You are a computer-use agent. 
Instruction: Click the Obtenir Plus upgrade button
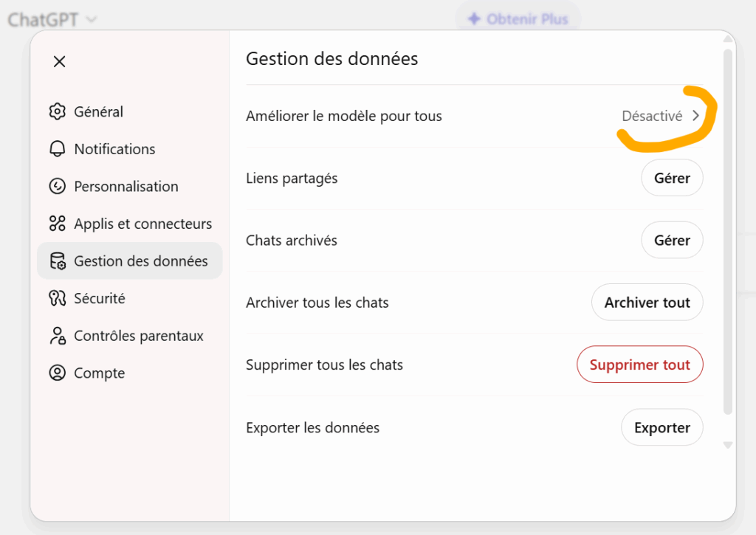(518, 18)
